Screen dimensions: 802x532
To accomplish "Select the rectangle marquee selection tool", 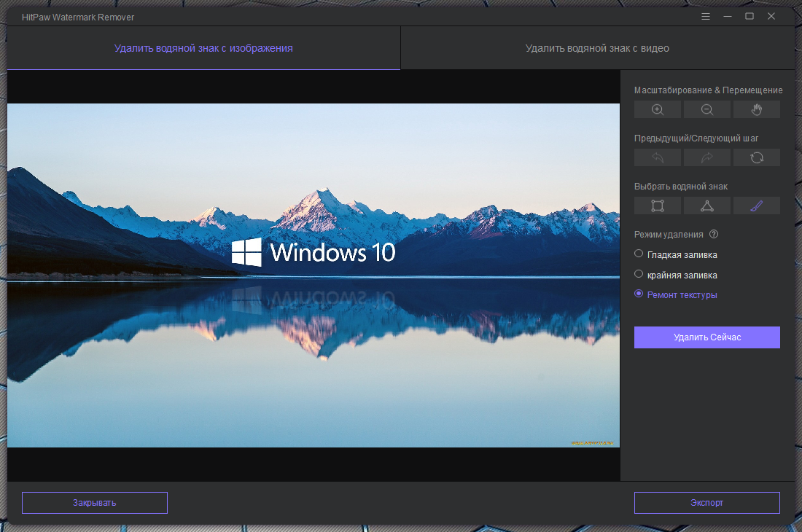I will (657, 206).
